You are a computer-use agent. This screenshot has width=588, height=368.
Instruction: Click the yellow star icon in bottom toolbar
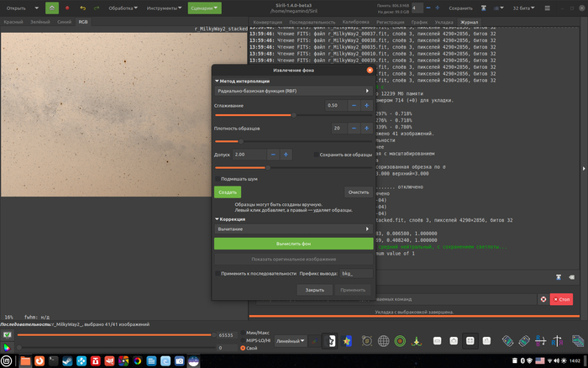(x=347, y=341)
